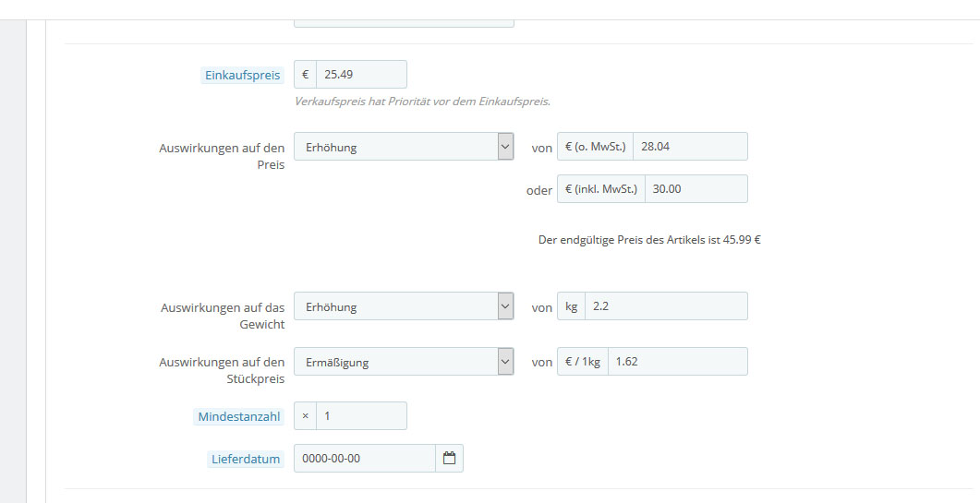980x503 pixels.
Task: Select the Lieferdatum date field 0000-00-00
Action: coord(364,459)
